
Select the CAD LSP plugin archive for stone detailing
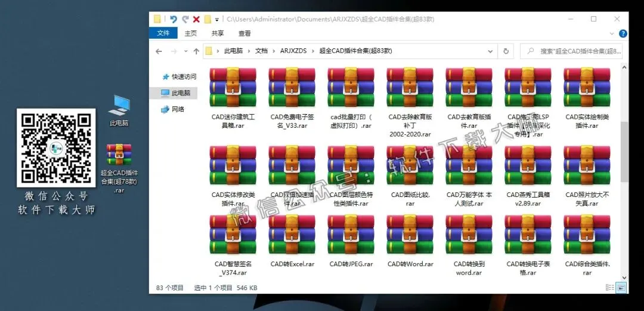(x=528, y=103)
